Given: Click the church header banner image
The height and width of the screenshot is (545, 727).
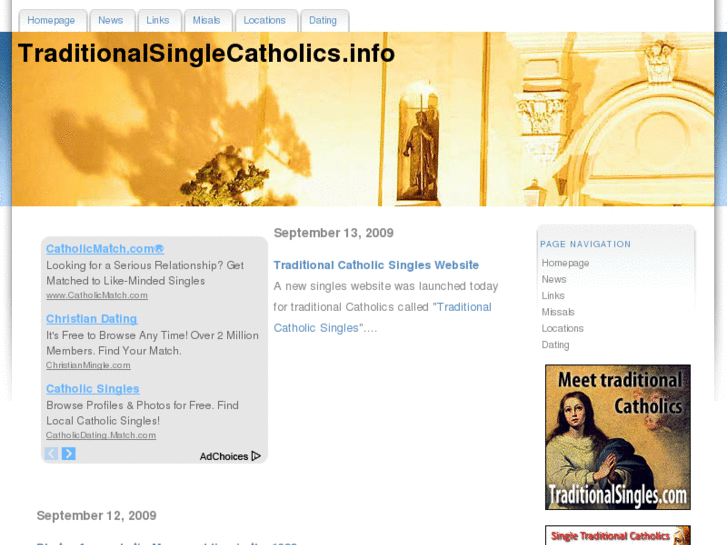Looking at the screenshot, I should coord(363,119).
